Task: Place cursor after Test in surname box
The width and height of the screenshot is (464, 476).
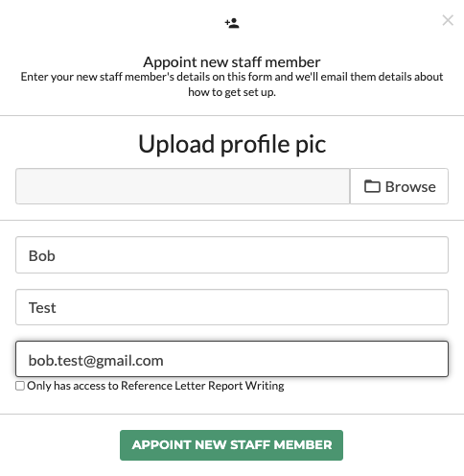Action: click(x=58, y=308)
